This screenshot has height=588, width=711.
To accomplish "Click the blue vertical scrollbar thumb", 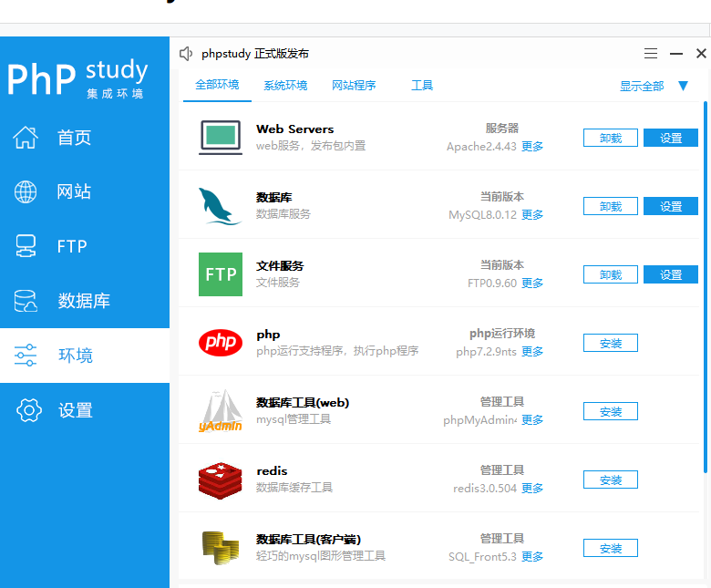I will coord(706,287).
